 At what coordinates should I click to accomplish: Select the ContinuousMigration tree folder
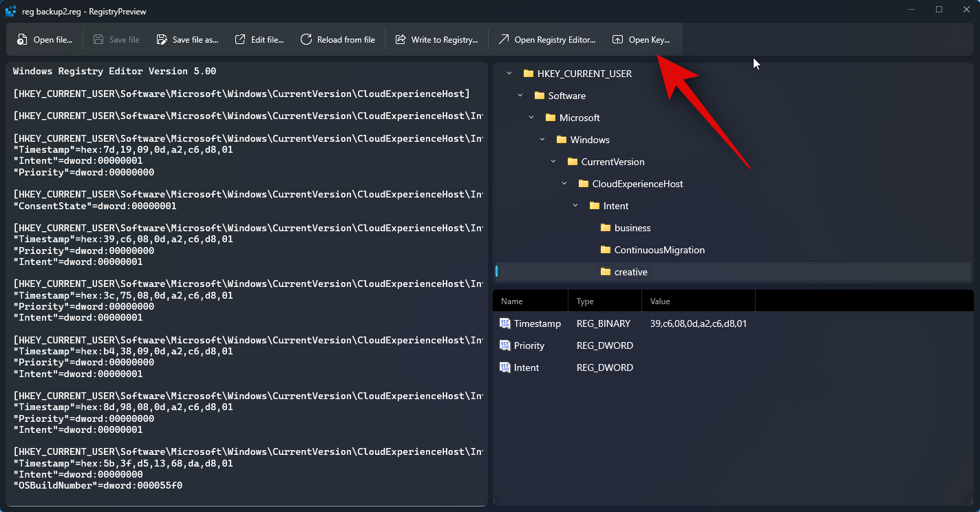coord(659,250)
